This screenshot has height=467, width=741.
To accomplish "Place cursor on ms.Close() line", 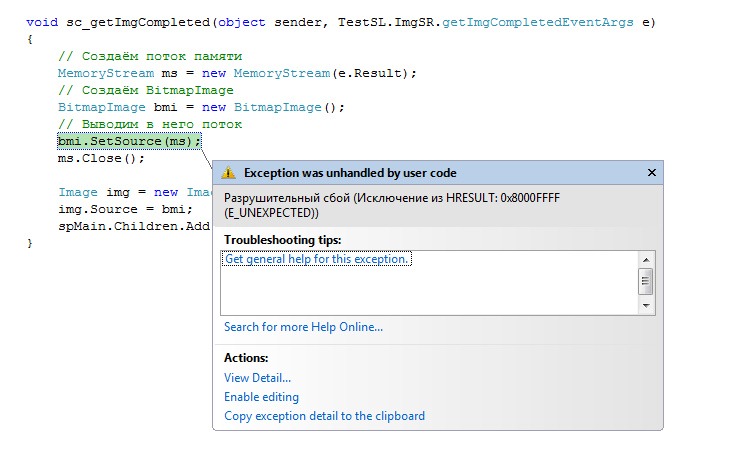I will pos(101,158).
